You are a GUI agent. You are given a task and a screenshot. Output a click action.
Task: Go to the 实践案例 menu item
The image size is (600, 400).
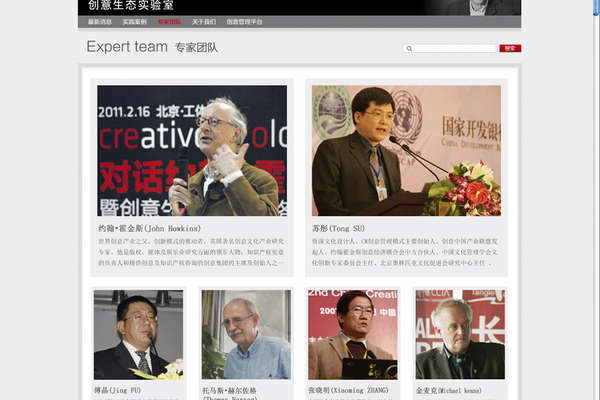pyautogui.click(x=135, y=22)
